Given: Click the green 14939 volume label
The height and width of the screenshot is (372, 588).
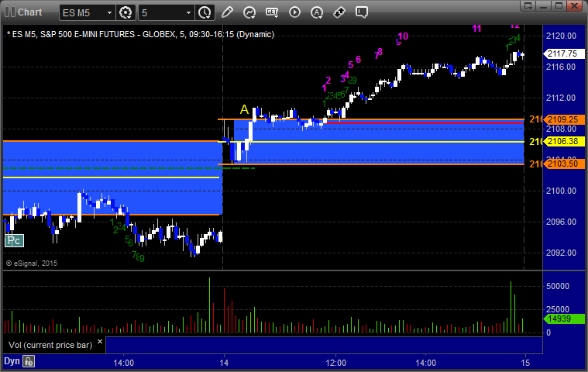Looking at the screenshot, I should pos(564,319).
